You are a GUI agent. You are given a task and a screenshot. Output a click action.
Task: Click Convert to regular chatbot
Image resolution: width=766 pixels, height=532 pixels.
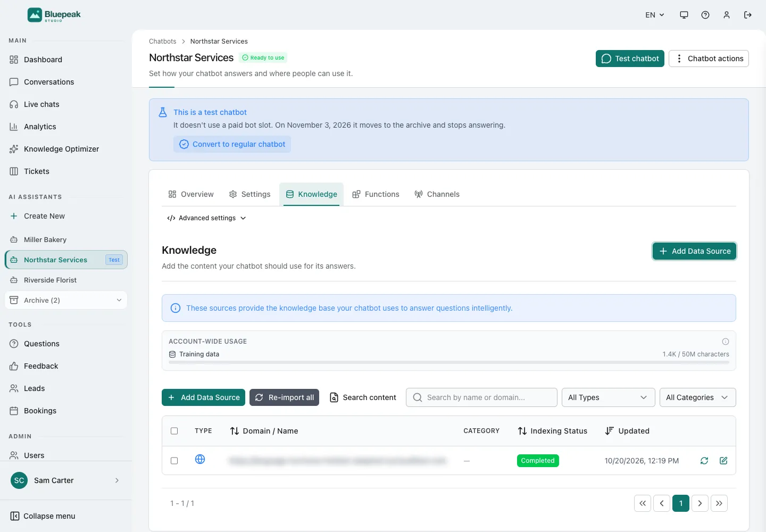pyautogui.click(x=232, y=144)
